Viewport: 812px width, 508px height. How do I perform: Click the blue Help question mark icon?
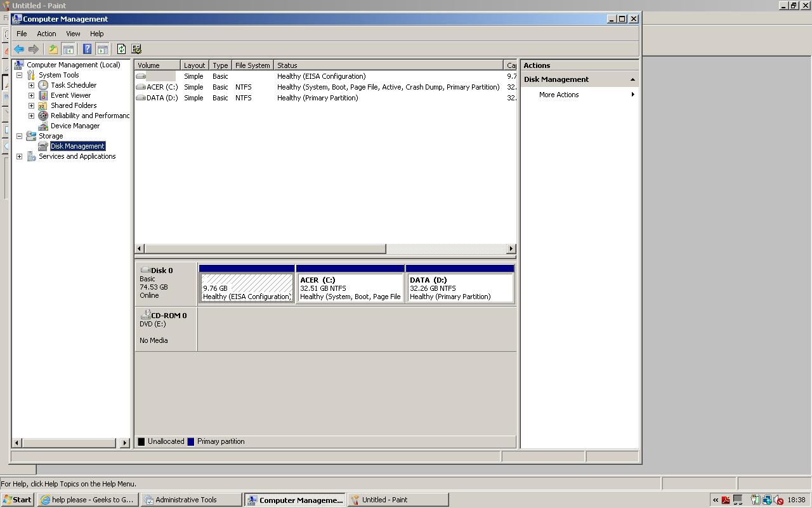pyautogui.click(x=88, y=49)
